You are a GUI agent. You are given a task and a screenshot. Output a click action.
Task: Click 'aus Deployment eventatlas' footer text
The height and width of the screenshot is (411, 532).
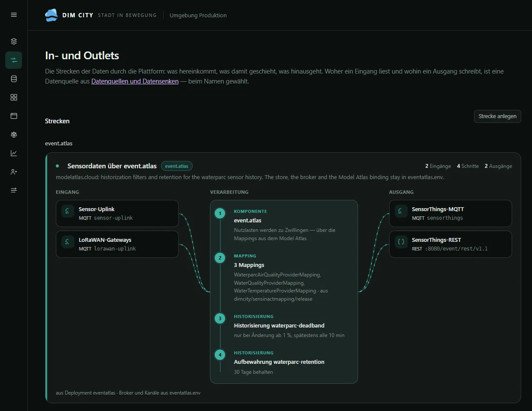(86, 393)
